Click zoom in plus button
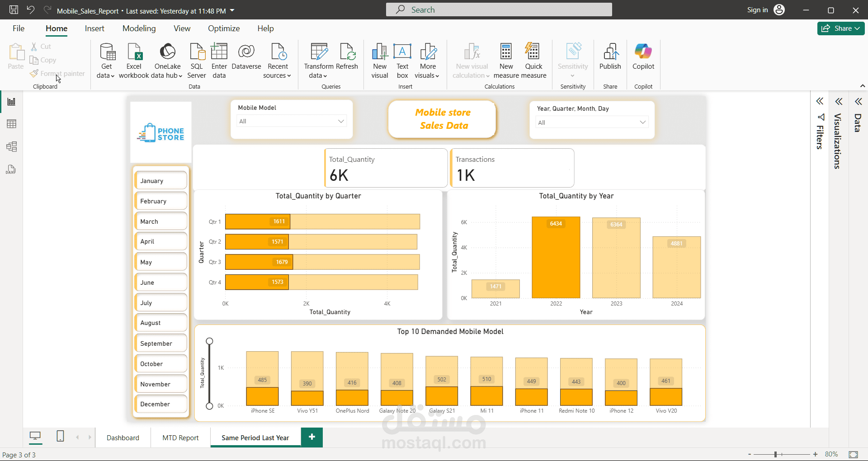This screenshot has height=461, width=868. 815,454
